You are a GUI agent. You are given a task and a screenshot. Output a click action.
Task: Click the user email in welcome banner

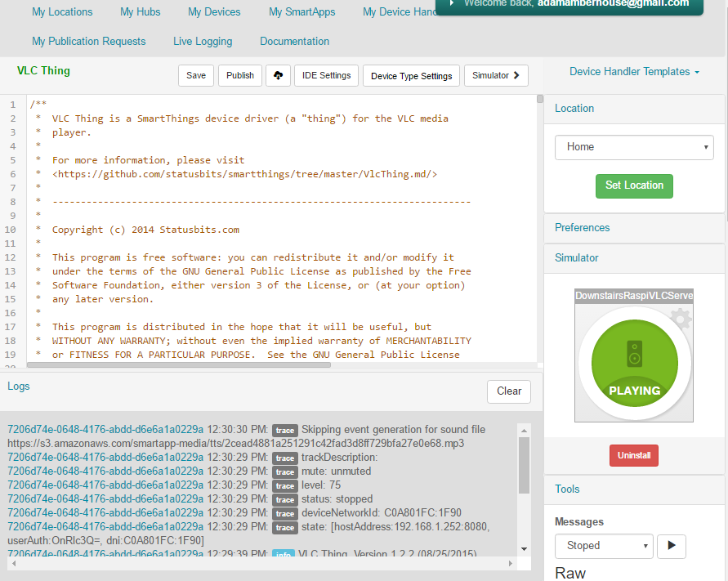coord(613,3)
